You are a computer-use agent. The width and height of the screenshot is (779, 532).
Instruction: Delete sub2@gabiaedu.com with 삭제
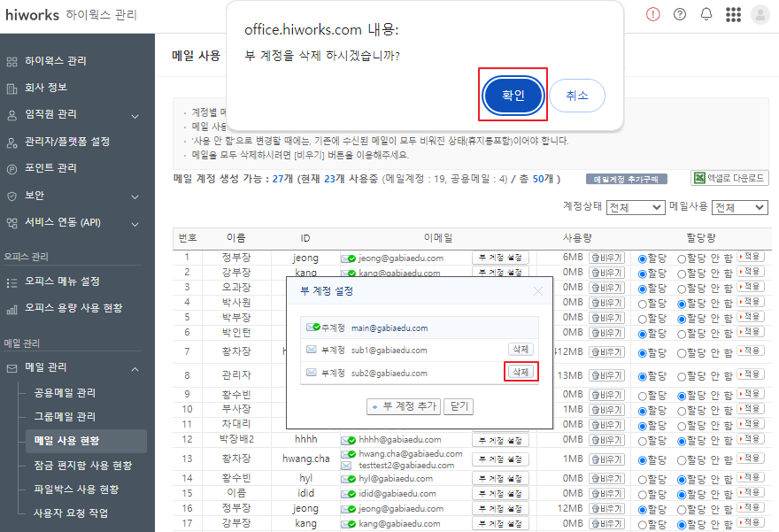[x=521, y=372]
